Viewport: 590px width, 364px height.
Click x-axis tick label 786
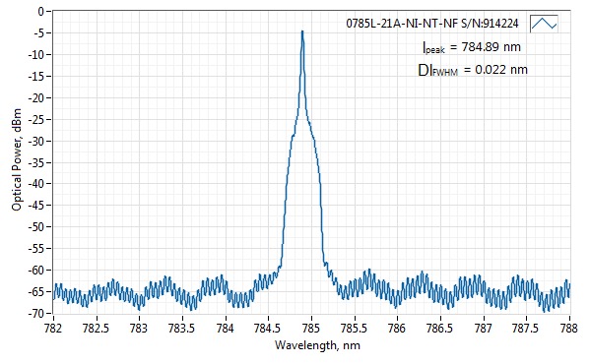(x=397, y=329)
